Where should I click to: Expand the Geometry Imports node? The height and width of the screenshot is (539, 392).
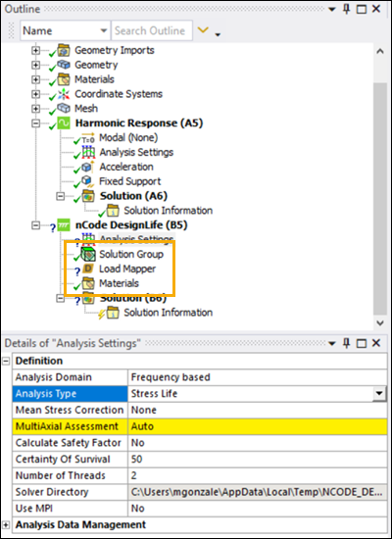coord(35,51)
